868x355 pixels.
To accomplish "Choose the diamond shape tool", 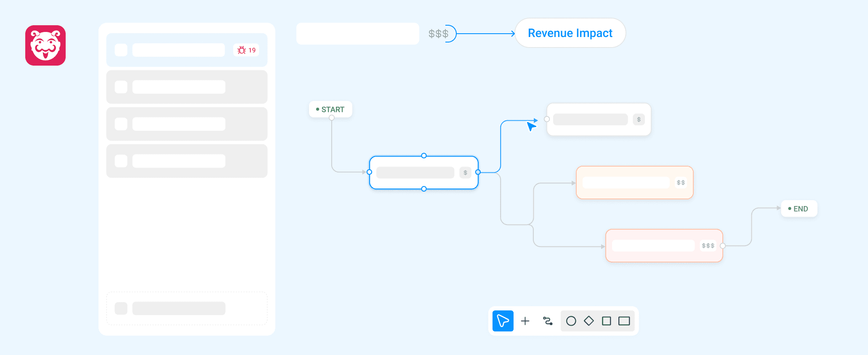I will pyautogui.click(x=588, y=321).
